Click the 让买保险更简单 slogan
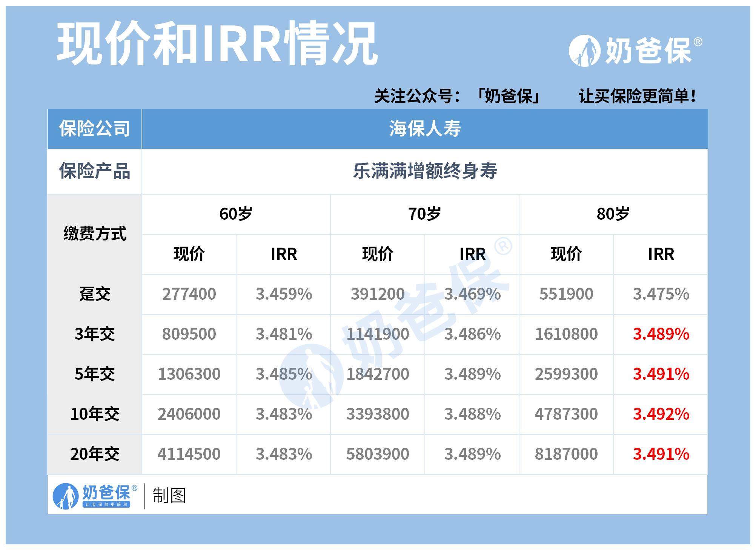756x550 pixels. pos(638,96)
